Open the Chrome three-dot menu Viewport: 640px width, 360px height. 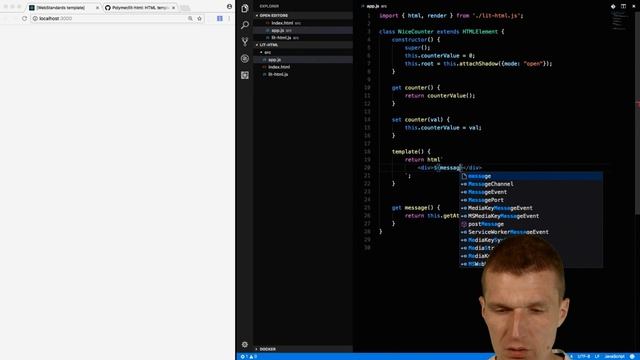tap(229, 18)
